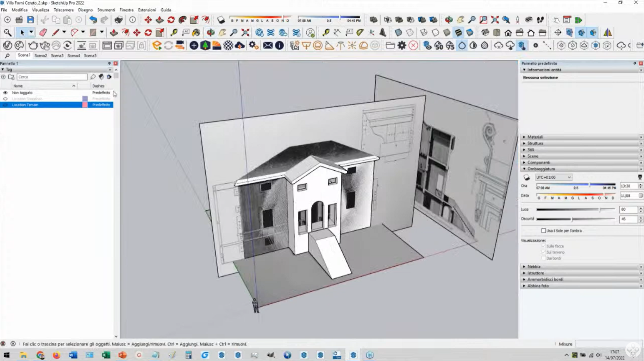The image size is (644, 361).
Task: Click the Cerca tag search field
Action: (x=52, y=77)
